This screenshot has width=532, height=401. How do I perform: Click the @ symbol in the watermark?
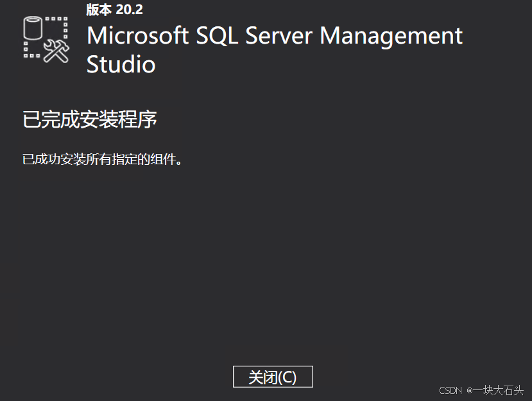470,391
